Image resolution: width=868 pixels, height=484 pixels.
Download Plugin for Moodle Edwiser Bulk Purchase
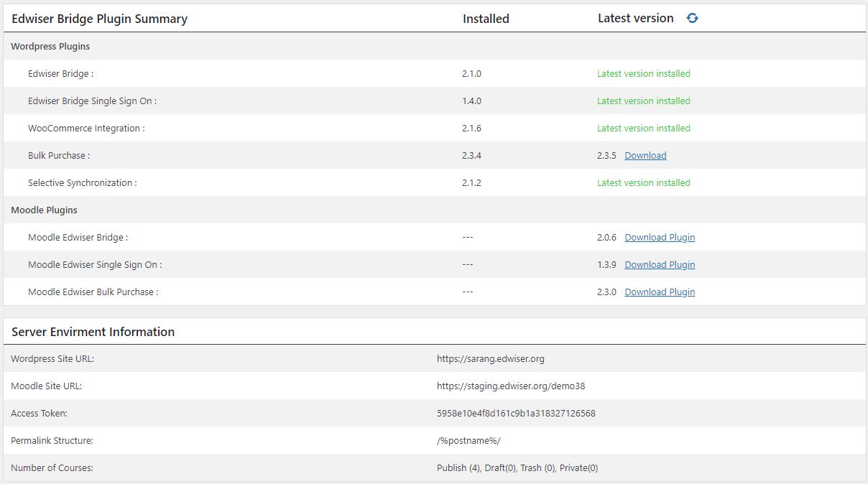[660, 292]
